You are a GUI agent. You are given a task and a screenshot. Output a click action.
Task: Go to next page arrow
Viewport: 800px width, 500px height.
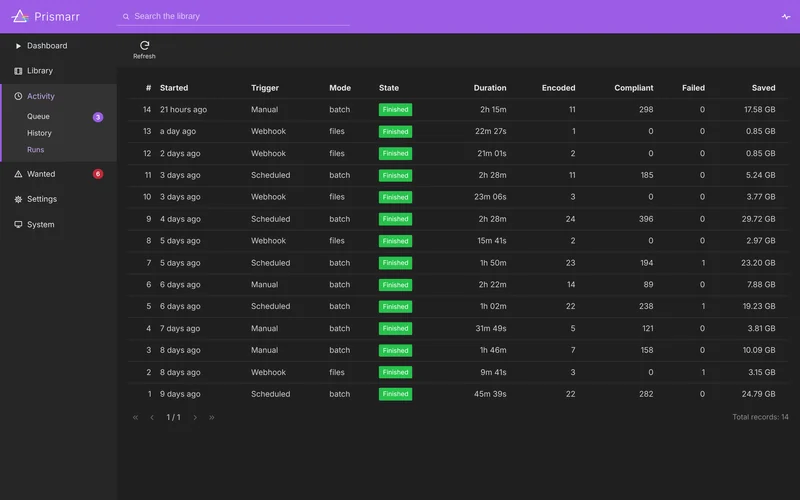[x=195, y=417]
